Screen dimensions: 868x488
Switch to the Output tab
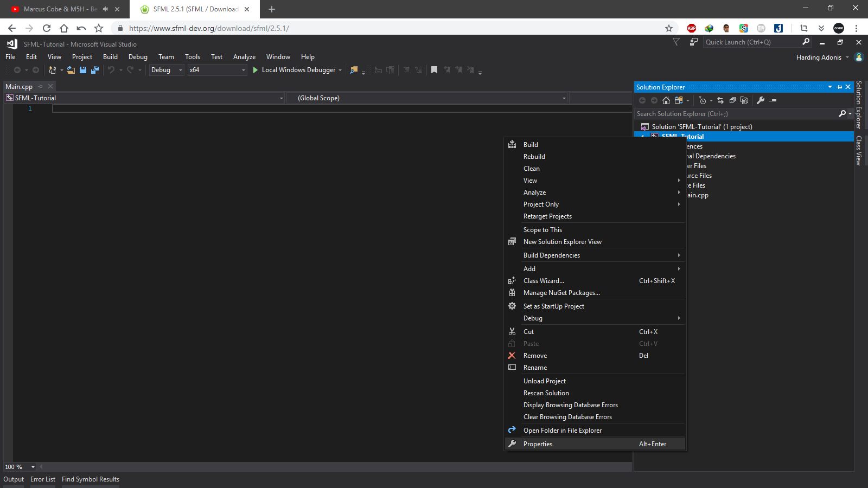point(14,479)
